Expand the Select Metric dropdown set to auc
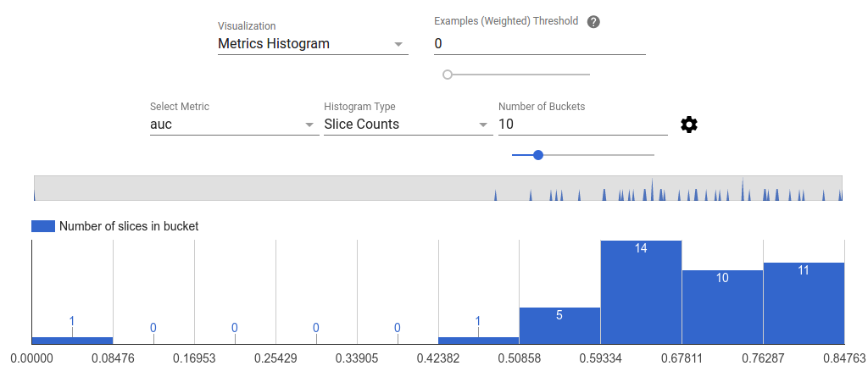Image resolution: width=868 pixels, height=366 pixels. pyautogui.click(x=232, y=125)
